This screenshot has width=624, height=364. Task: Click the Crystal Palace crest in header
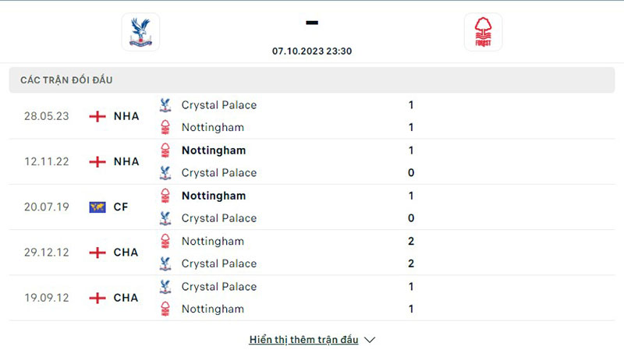pos(140,32)
